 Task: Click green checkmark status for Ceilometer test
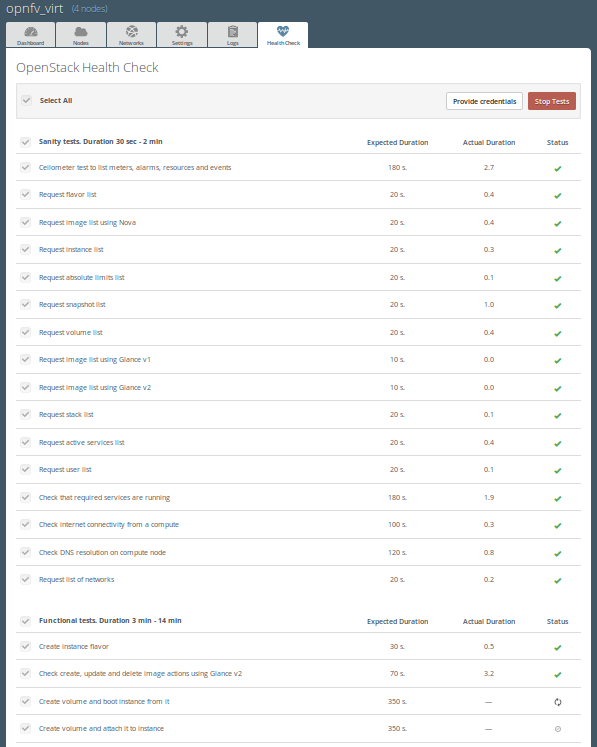[558, 169]
